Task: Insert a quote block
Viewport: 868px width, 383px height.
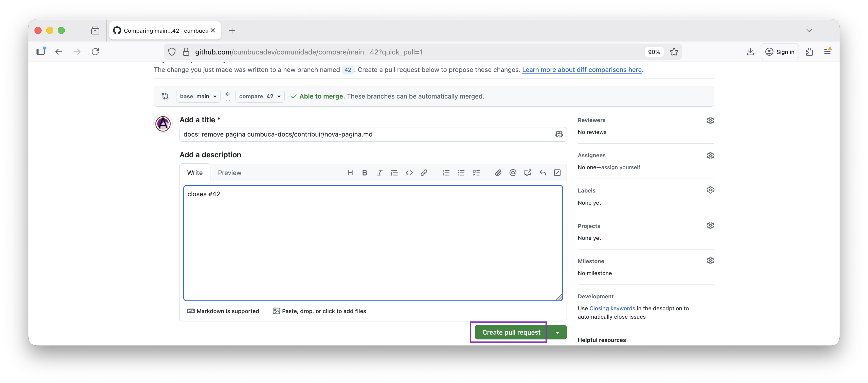Action: click(394, 173)
